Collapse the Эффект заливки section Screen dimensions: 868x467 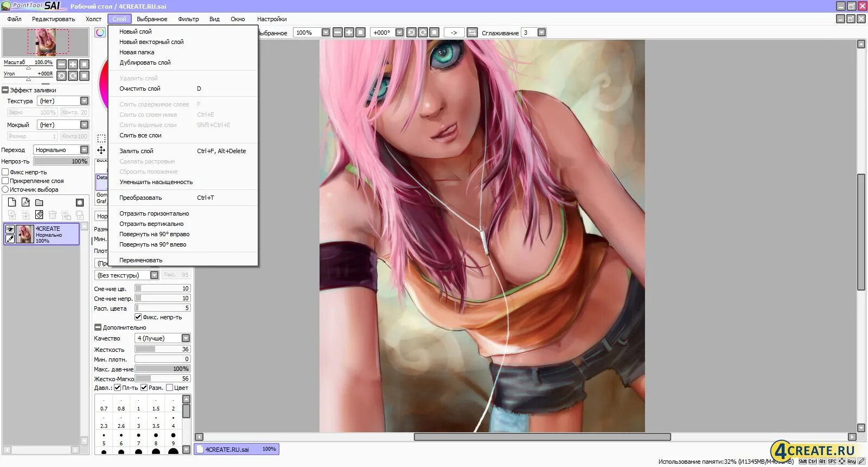point(5,90)
